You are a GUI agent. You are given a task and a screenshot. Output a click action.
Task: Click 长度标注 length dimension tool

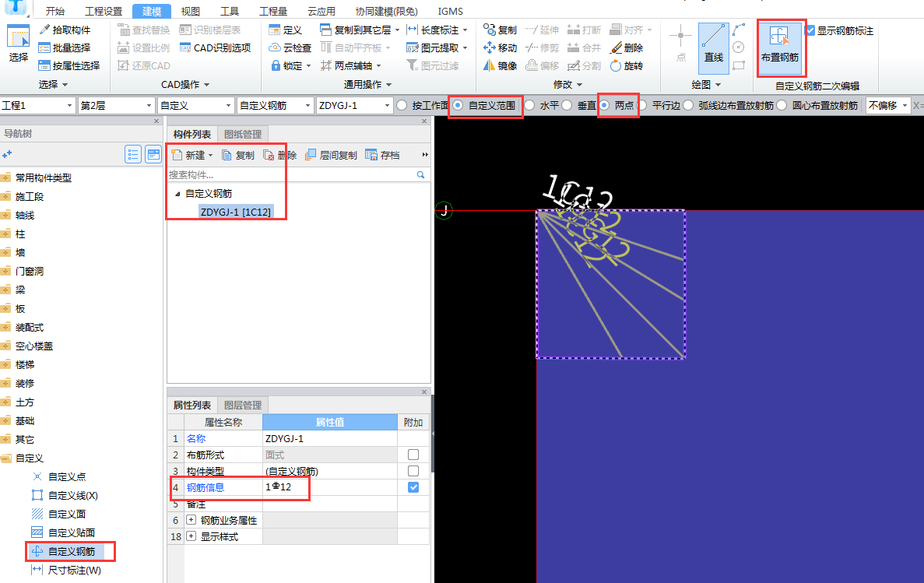pyautogui.click(x=437, y=30)
